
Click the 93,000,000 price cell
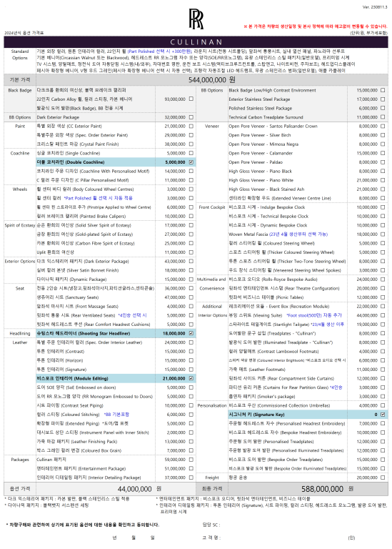coord(175,99)
